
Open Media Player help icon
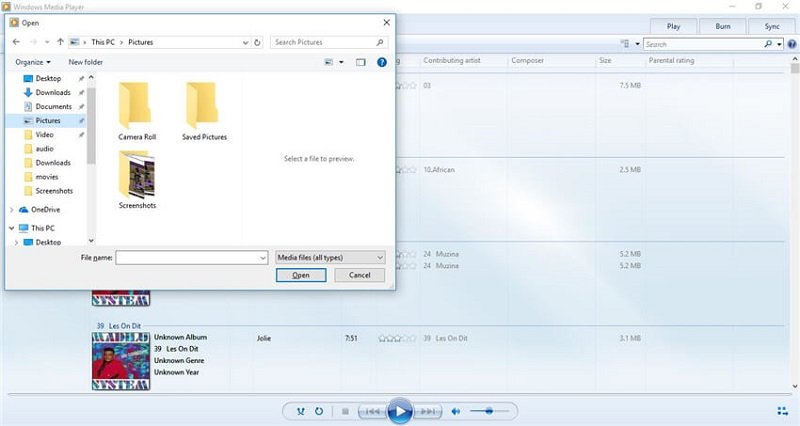[x=792, y=44]
